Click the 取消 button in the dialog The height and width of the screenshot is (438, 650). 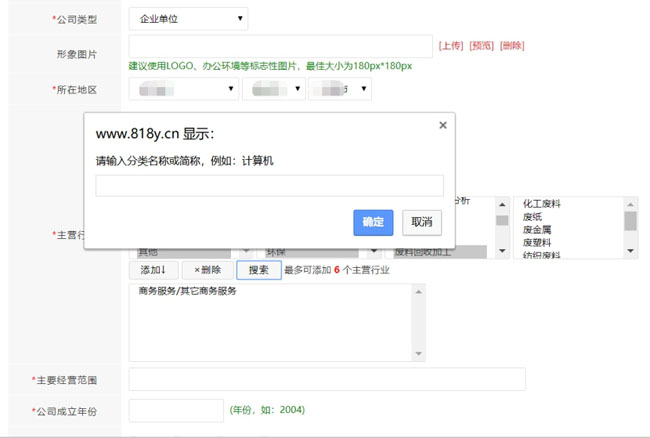(422, 222)
